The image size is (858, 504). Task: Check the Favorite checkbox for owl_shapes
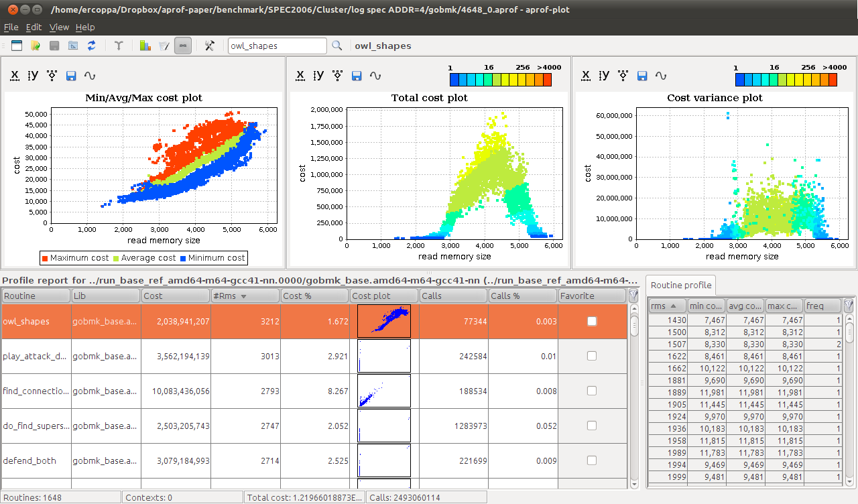click(592, 321)
